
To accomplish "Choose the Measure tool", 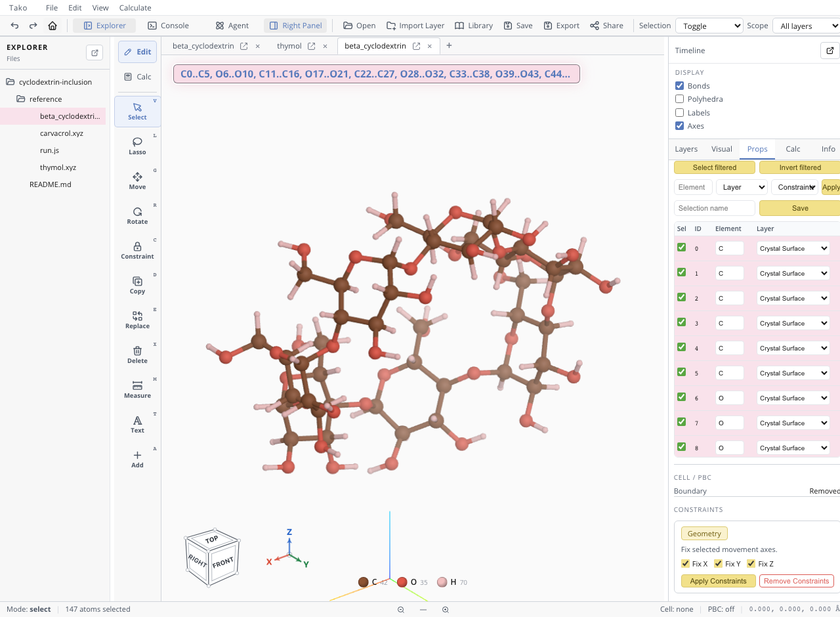I will pyautogui.click(x=137, y=389).
